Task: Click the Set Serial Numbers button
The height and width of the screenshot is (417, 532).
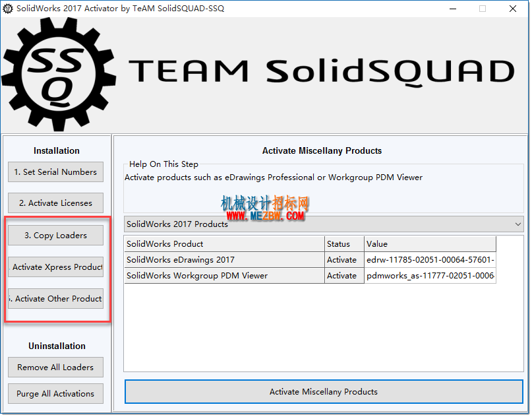Action: [55, 172]
